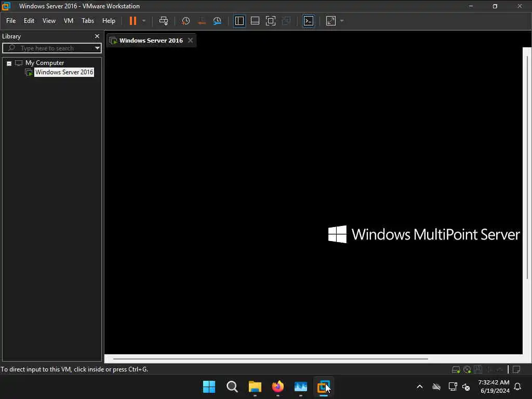Screen dimensions: 532x399
Task: Open the VM menu
Action: [x=69, y=21]
